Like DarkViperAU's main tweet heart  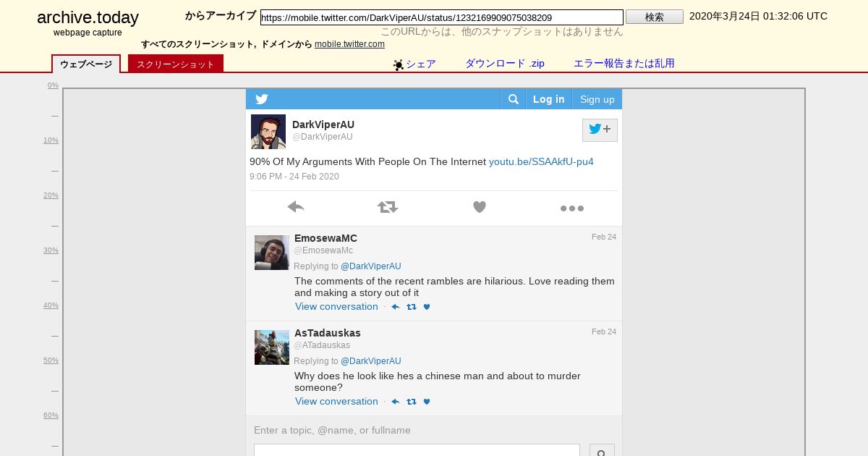(480, 208)
